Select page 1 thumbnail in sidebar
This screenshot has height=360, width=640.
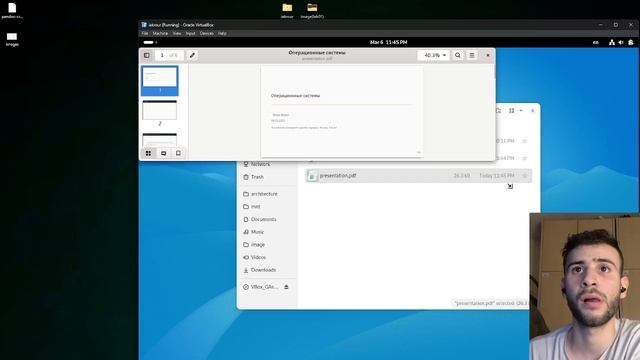(x=160, y=80)
